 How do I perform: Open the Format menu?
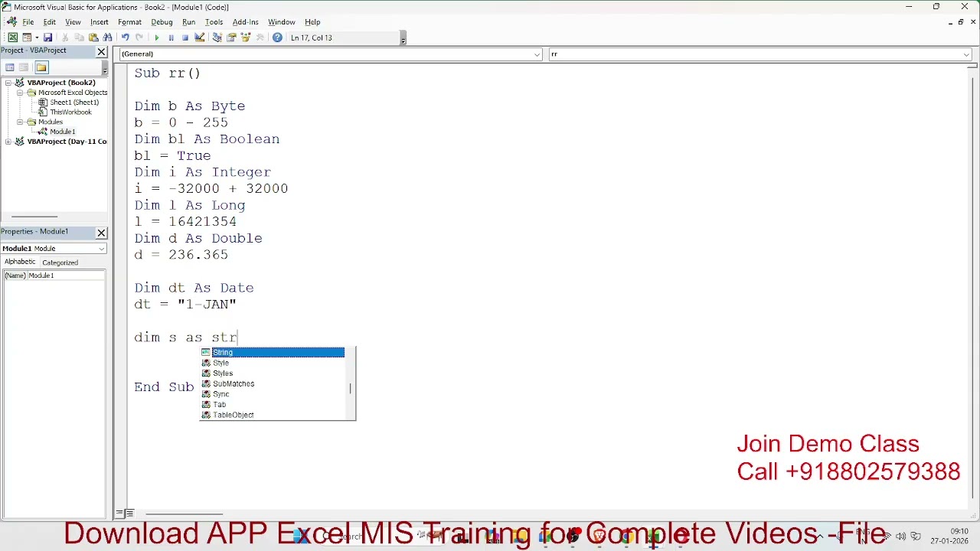coord(129,22)
